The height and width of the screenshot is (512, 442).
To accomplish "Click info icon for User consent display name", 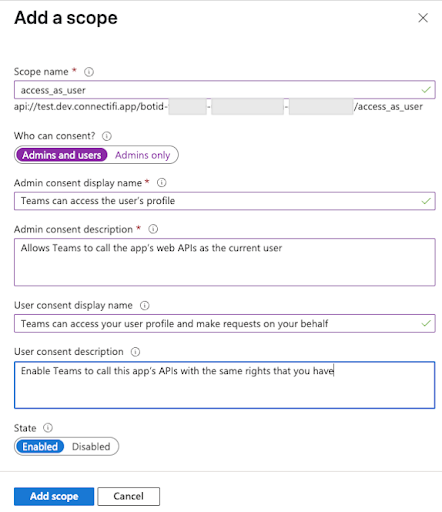I will 145,305.
